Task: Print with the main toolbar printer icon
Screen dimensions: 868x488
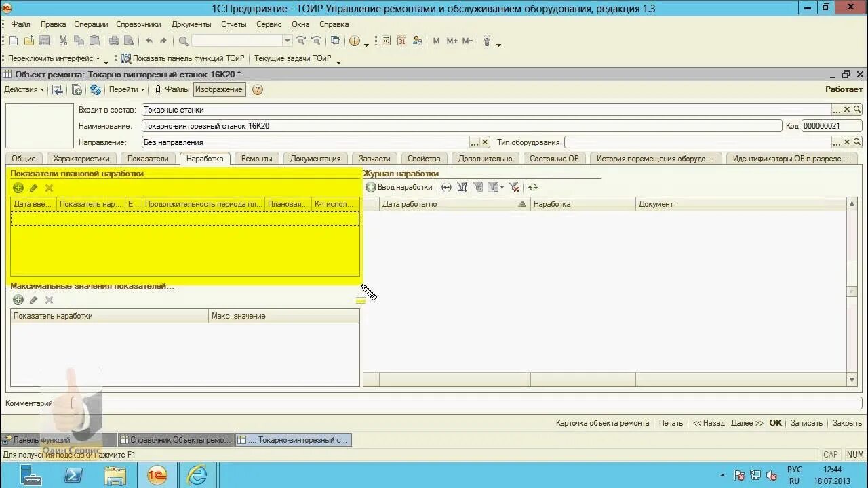Action: [113, 41]
